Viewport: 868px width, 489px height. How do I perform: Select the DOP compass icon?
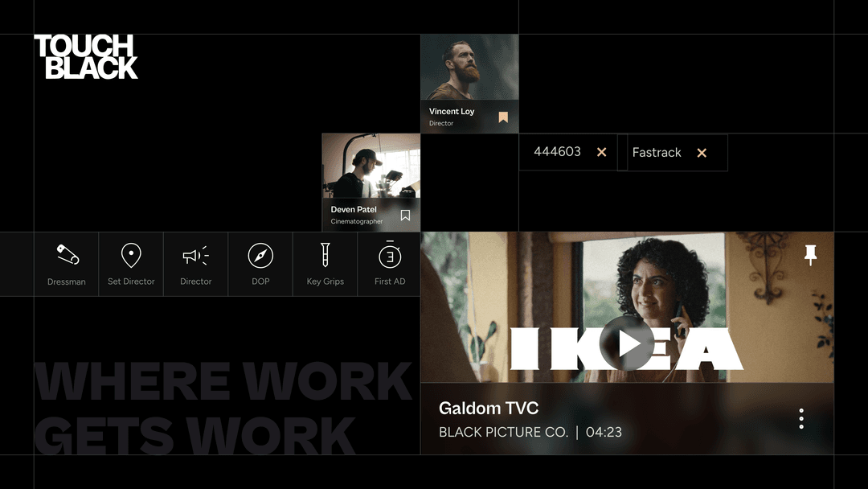[260, 256]
